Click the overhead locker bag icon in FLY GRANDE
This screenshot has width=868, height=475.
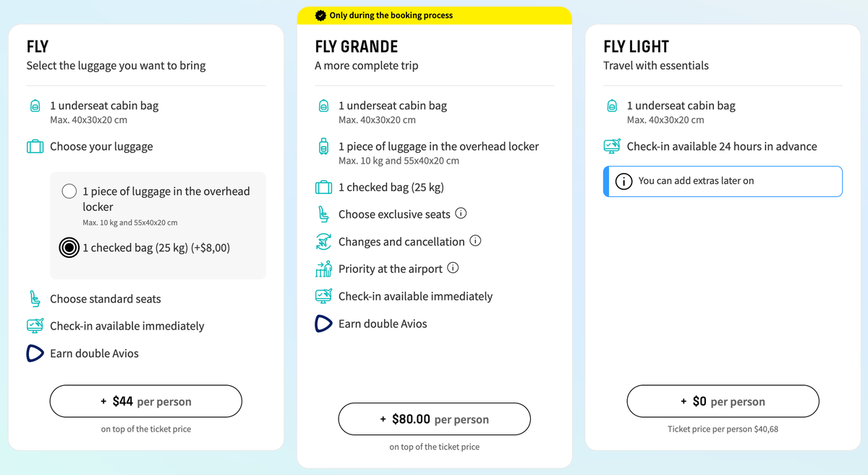tap(323, 146)
